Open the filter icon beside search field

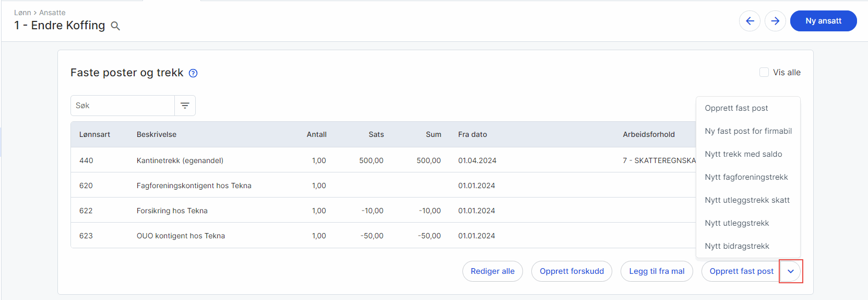pyautogui.click(x=185, y=106)
